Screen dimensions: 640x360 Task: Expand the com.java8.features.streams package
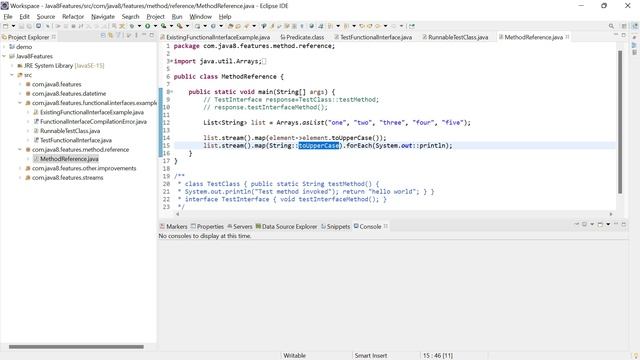(20, 178)
